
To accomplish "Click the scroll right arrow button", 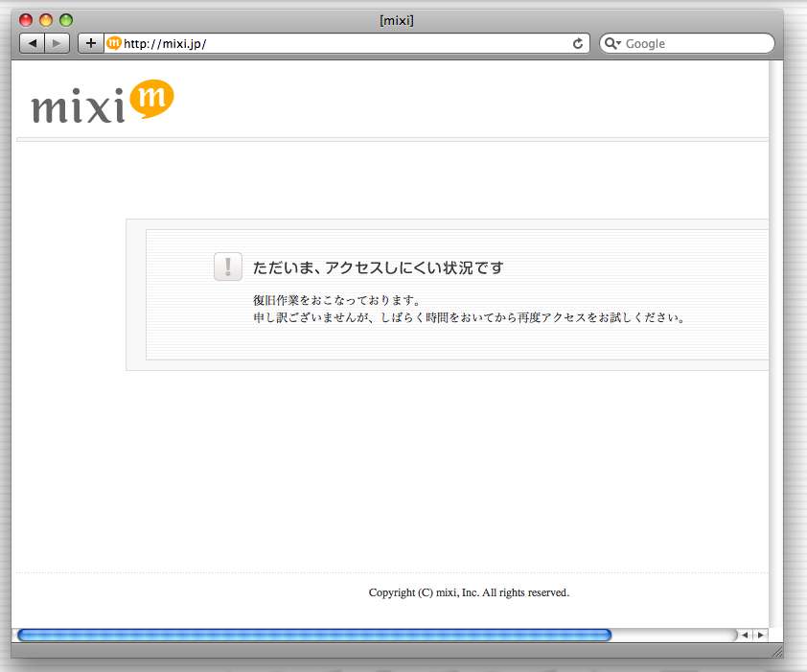I will 760,635.
